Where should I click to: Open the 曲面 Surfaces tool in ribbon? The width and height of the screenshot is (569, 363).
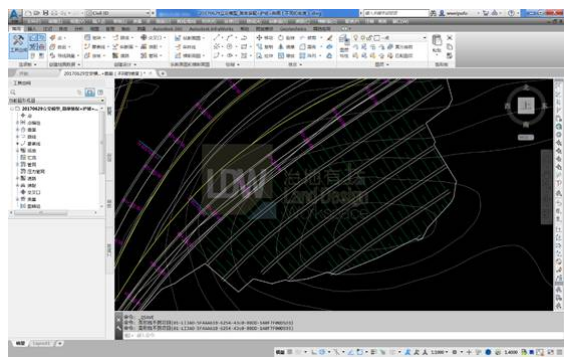click(x=59, y=47)
